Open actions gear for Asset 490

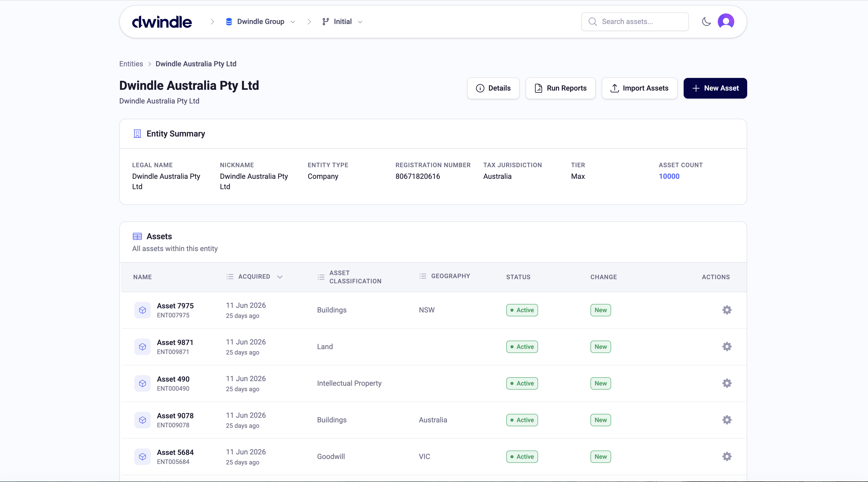tap(727, 383)
